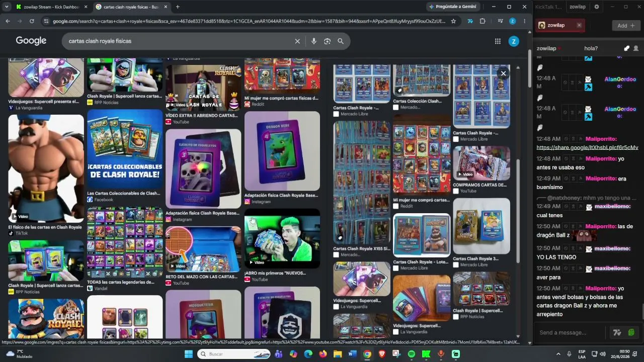This screenshot has width=644, height=362.
Task: Open the Windows Start menu
Action: pyautogui.click(x=189, y=354)
